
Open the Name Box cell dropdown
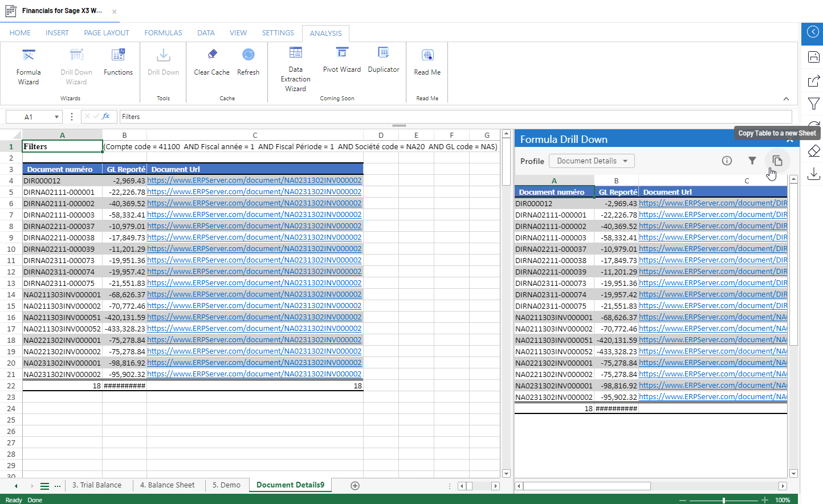point(56,117)
